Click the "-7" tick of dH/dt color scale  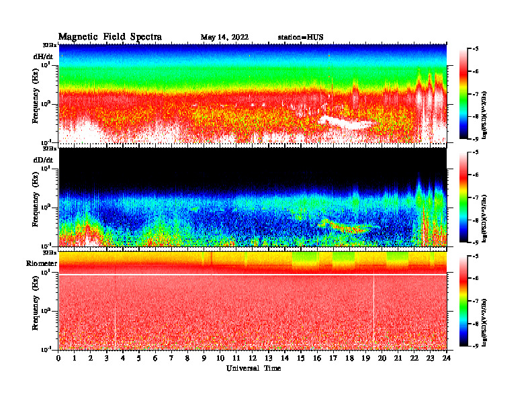click(476, 94)
